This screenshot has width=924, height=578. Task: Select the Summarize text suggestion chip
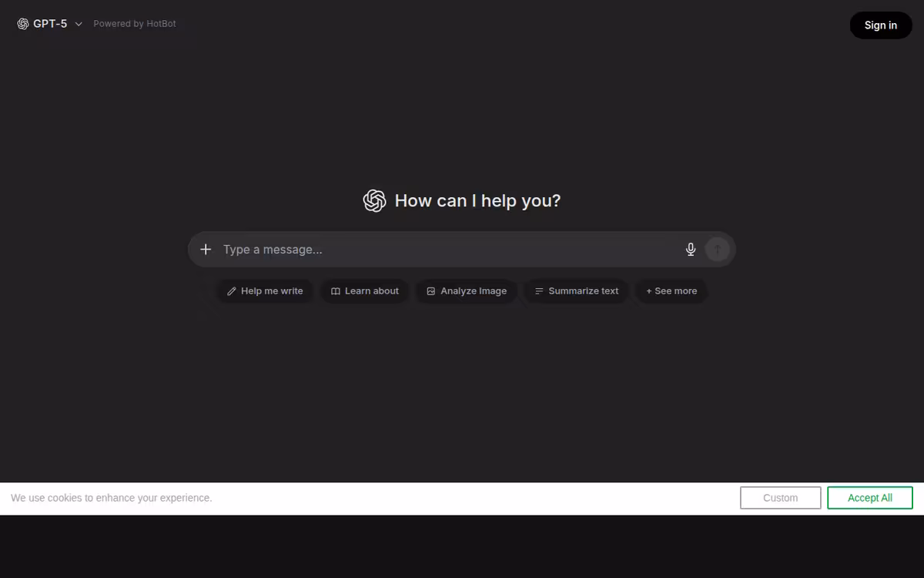(x=577, y=291)
